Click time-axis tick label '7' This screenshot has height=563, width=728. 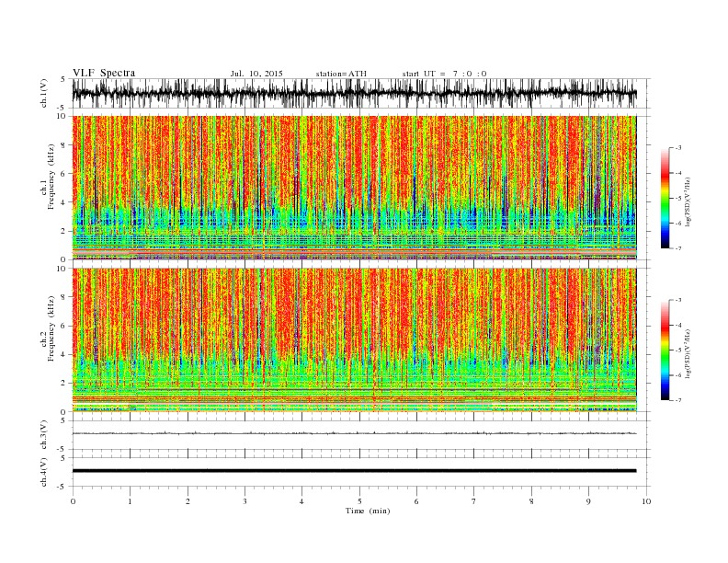pyautogui.click(x=474, y=501)
